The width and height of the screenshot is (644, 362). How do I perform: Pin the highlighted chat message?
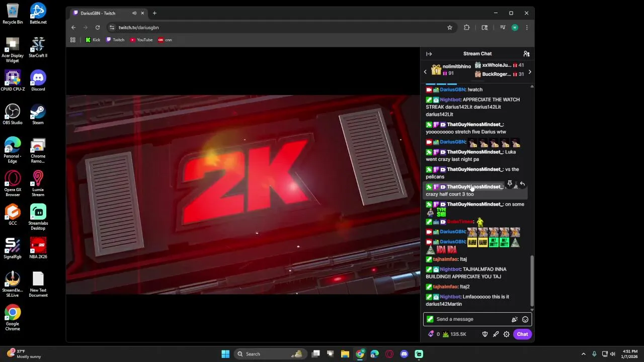click(x=510, y=184)
